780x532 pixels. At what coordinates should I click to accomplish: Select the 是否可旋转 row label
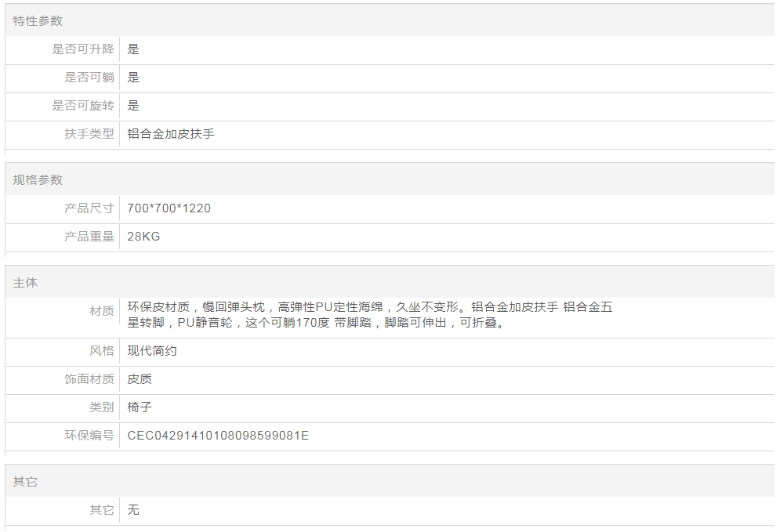83,106
